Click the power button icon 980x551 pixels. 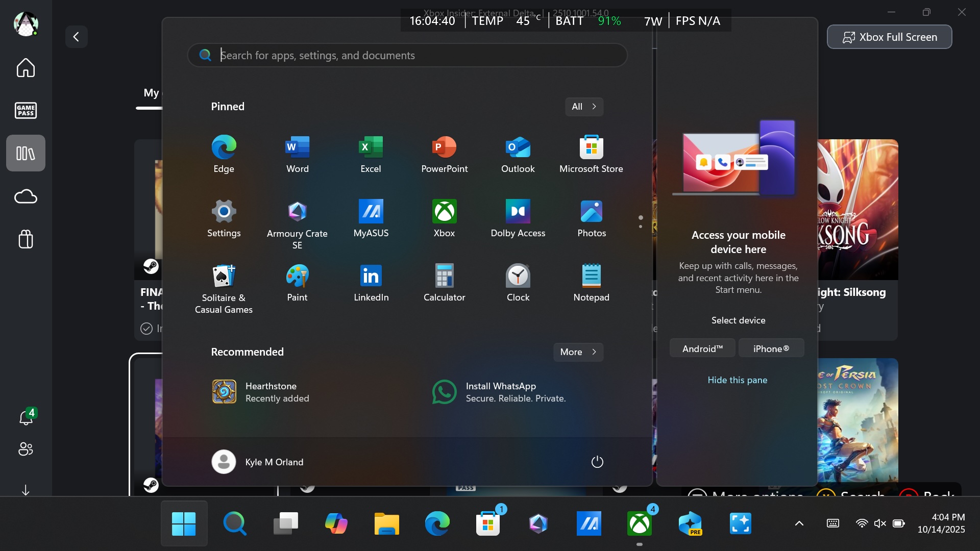coord(597,462)
